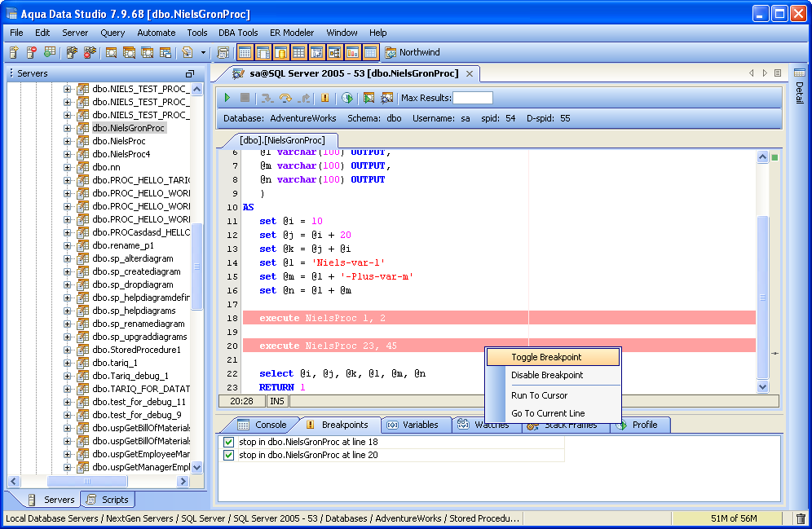This screenshot has width=812, height=529.
Task: Click the Max Results input field
Action: pos(473,98)
